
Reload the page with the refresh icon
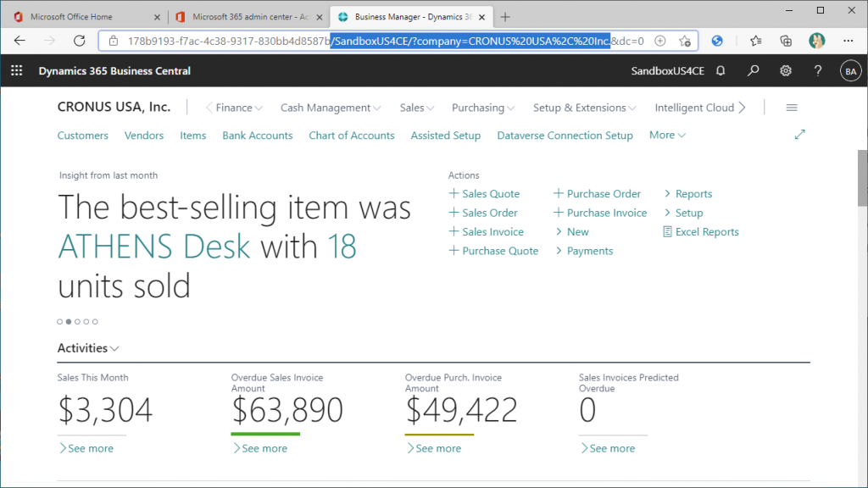[80, 41]
